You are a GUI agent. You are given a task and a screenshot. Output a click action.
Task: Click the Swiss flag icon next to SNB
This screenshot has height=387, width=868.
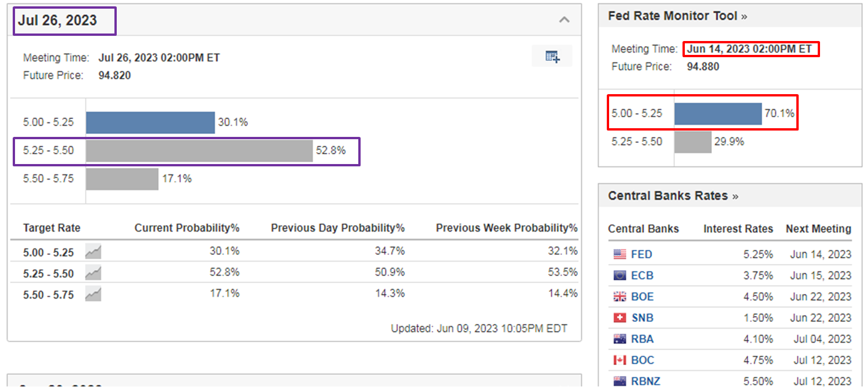pyautogui.click(x=620, y=318)
